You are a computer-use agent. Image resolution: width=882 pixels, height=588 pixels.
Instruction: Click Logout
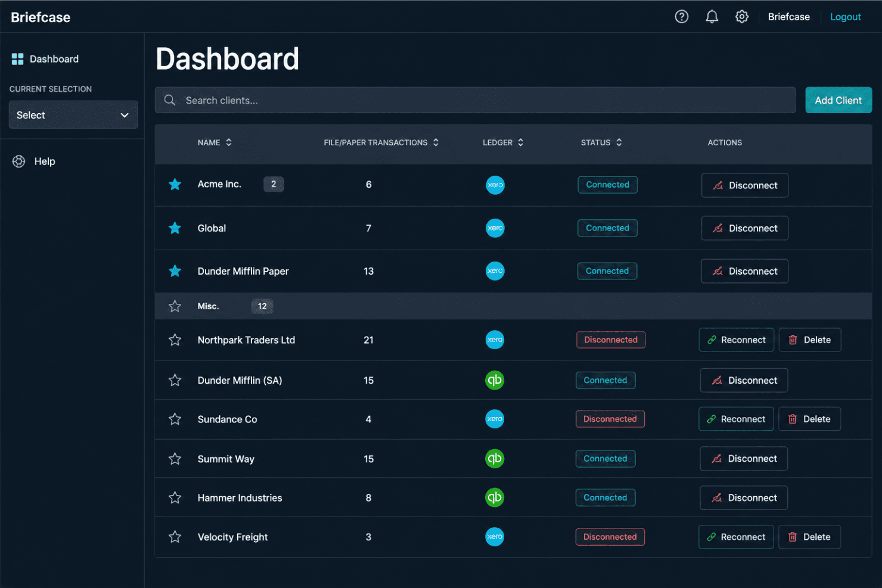click(845, 17)
